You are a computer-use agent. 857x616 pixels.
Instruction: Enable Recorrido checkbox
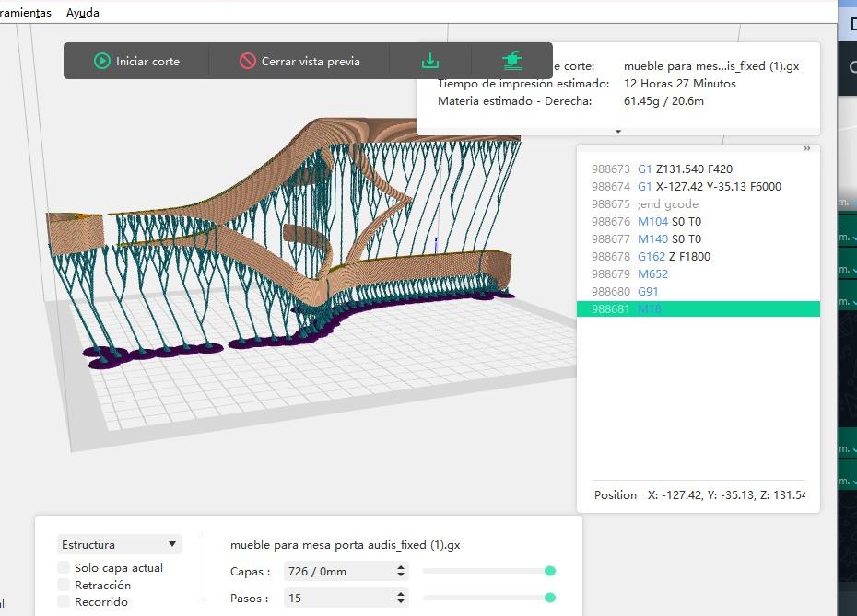(64, 601)
